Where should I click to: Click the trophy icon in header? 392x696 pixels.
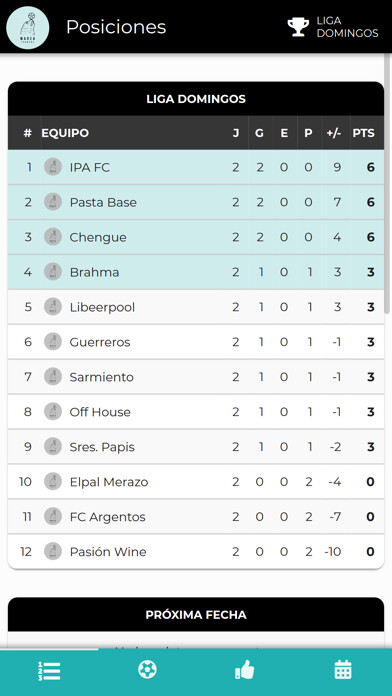[x=298, y=27]
